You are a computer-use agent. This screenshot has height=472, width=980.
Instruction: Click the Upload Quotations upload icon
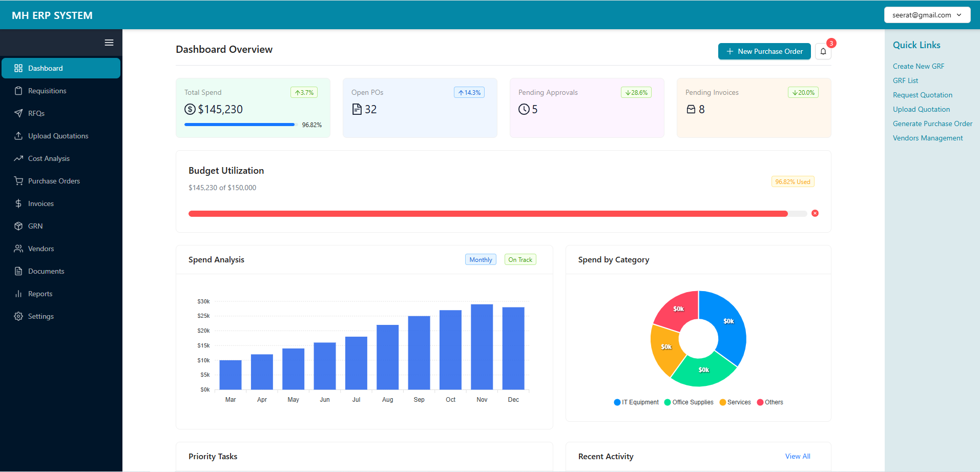click(18, 136)
